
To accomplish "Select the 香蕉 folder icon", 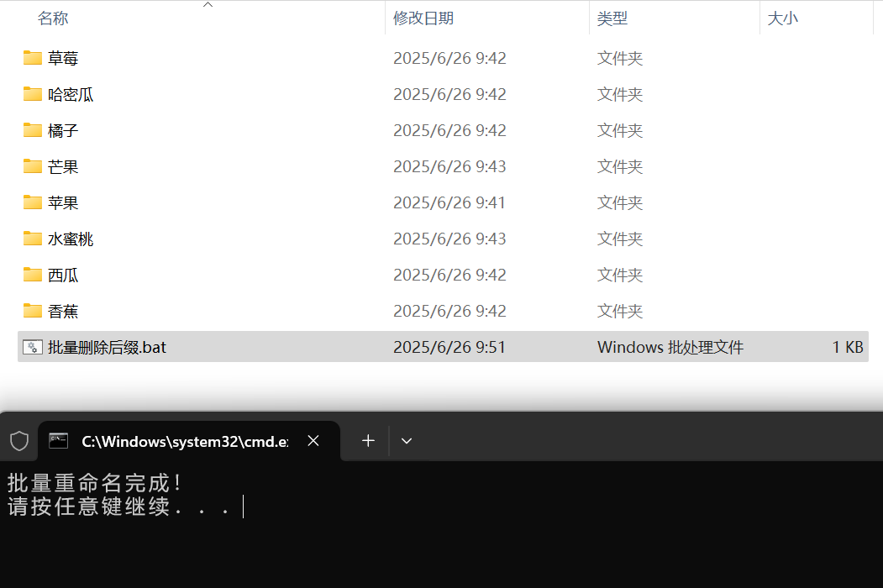I will coord(33,310).
